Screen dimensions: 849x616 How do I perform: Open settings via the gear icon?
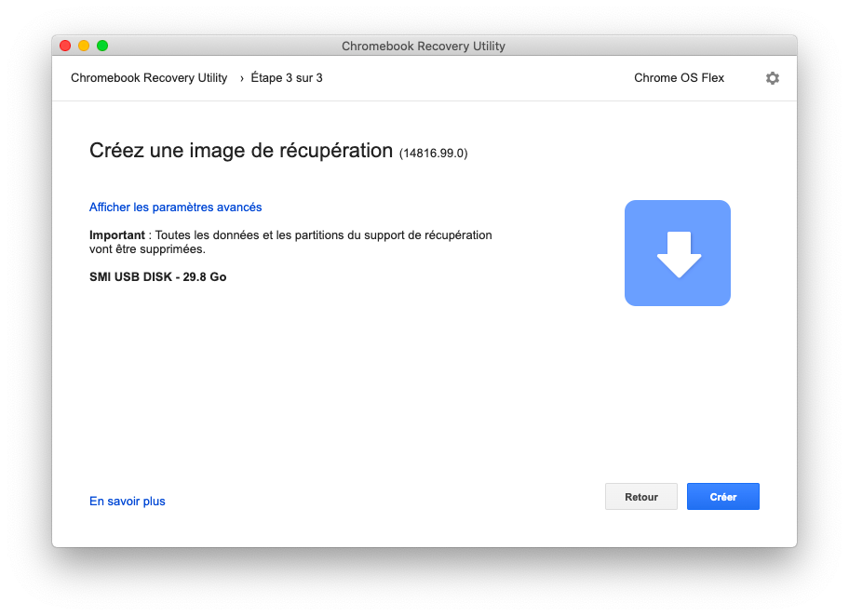coord(772,78)
